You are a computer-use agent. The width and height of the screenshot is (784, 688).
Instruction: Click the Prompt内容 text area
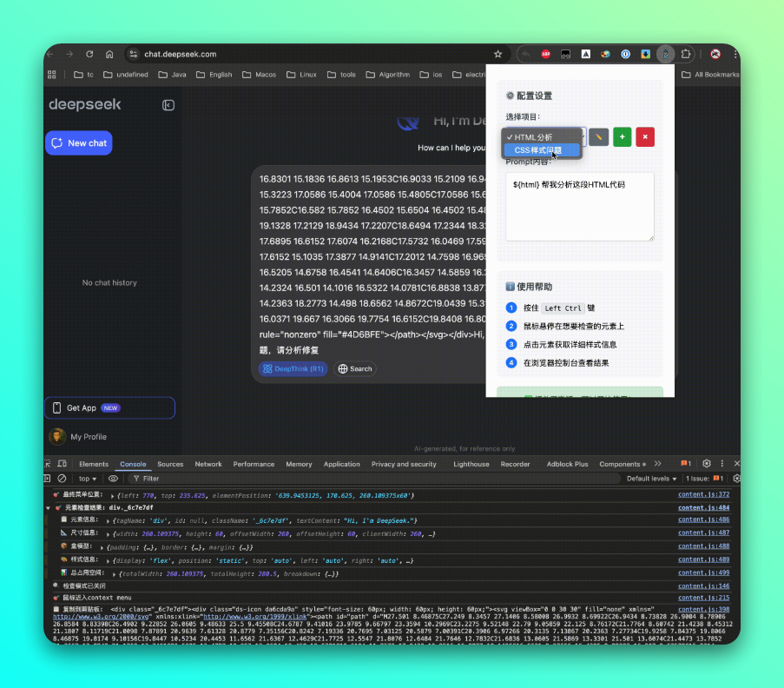580,207
